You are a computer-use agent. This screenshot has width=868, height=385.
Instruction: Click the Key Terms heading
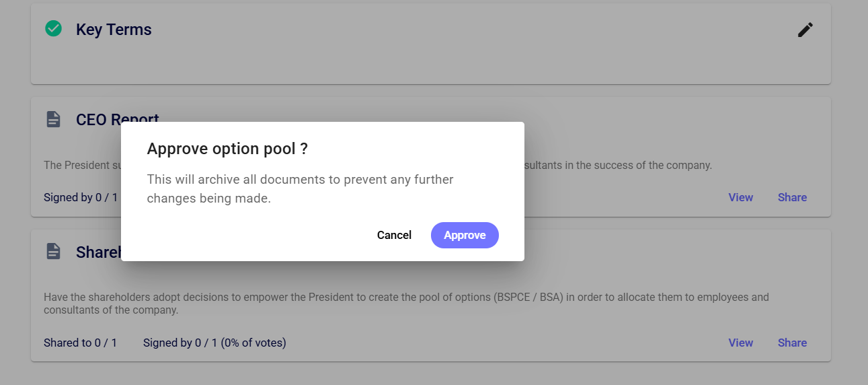coord(114,30)
